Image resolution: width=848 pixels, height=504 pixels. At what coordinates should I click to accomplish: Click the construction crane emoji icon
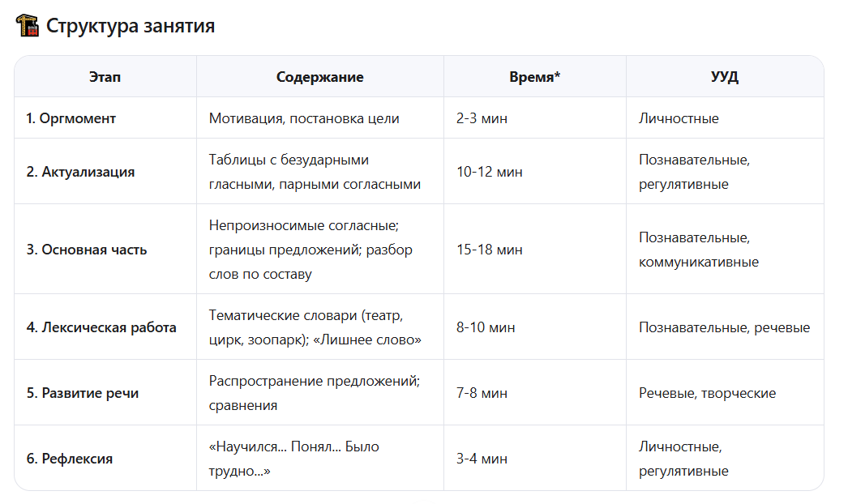point(27,25)
